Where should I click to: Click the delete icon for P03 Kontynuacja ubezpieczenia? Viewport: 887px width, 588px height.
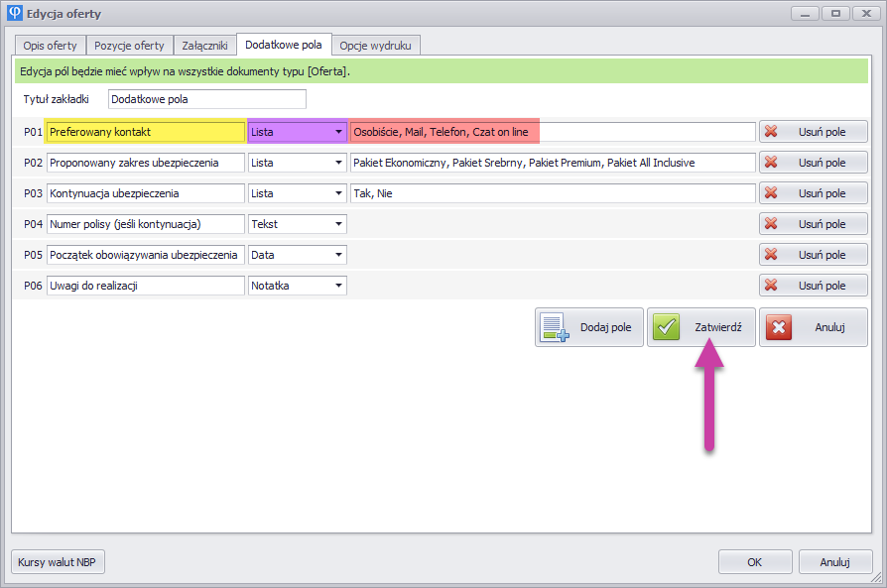point(771,193)
